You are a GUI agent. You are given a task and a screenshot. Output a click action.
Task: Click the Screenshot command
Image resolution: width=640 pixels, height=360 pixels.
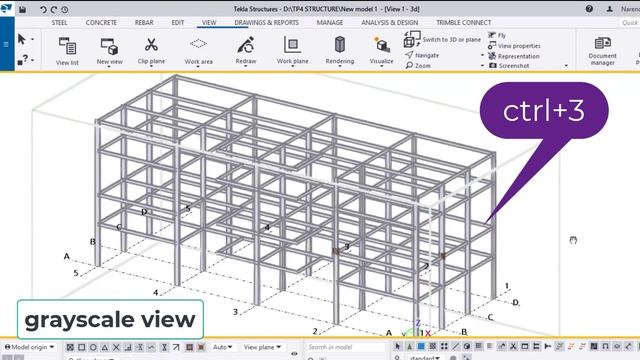coord(509,65)
